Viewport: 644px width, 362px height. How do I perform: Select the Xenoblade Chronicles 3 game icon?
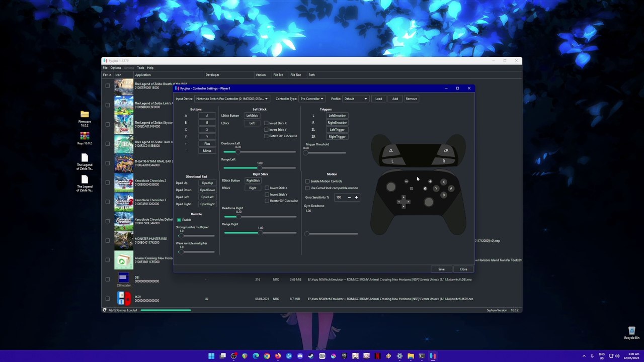tap(124, 202)
